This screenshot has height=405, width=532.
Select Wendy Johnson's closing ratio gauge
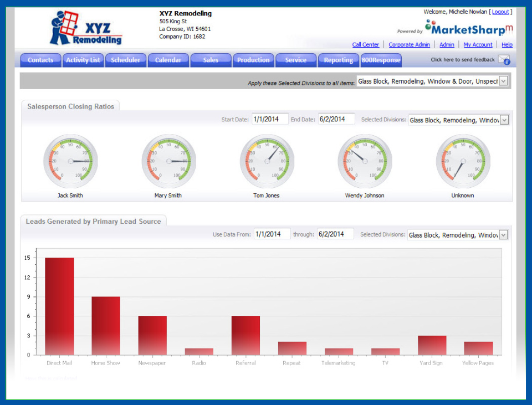[x=365, y=161]
